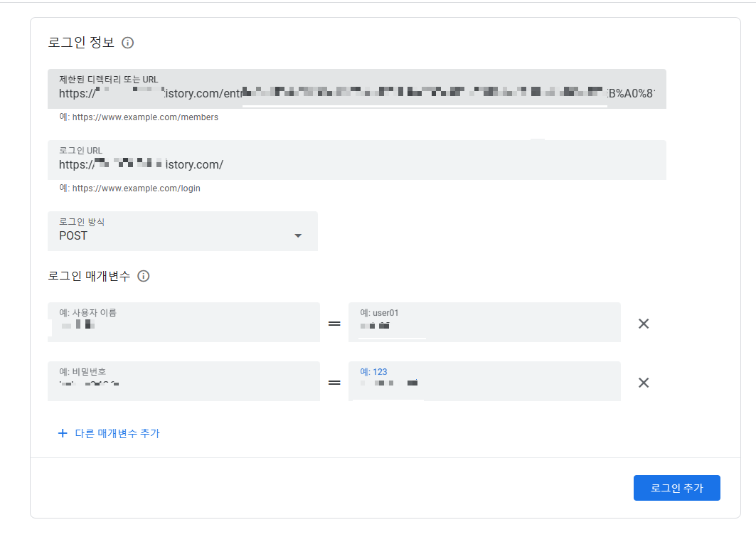Image resolution: width=756 pixels, height=537 pixels.
Task: Open info icon next to 로그인 정보
Action: (128, 43)
